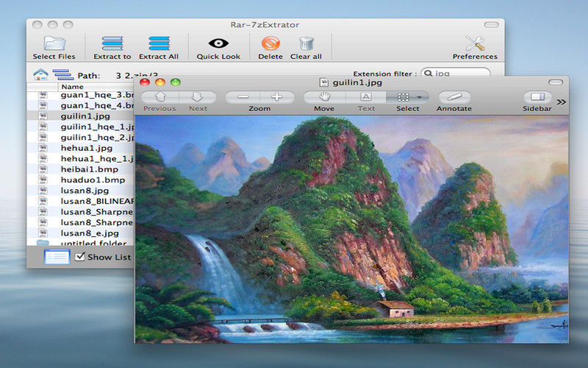Select the Move hand tool
Viewport: 588px width, 368px height.
(324, 97)
